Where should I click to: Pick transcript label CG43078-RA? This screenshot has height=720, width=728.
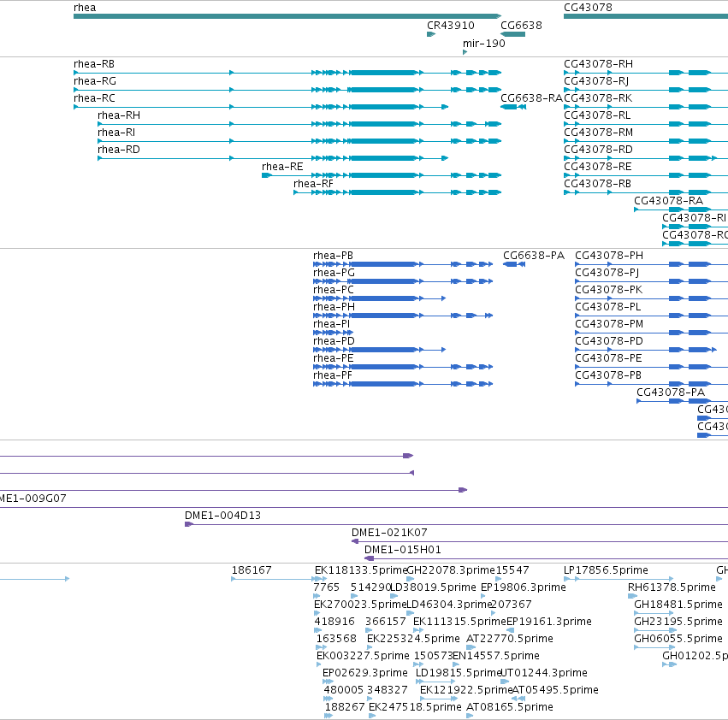point(669,201)
